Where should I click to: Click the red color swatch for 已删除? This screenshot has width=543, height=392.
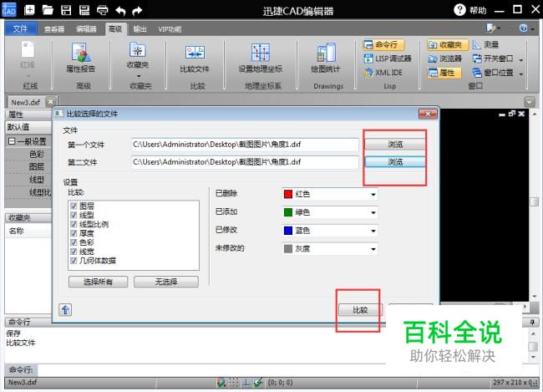pos(288,194)
